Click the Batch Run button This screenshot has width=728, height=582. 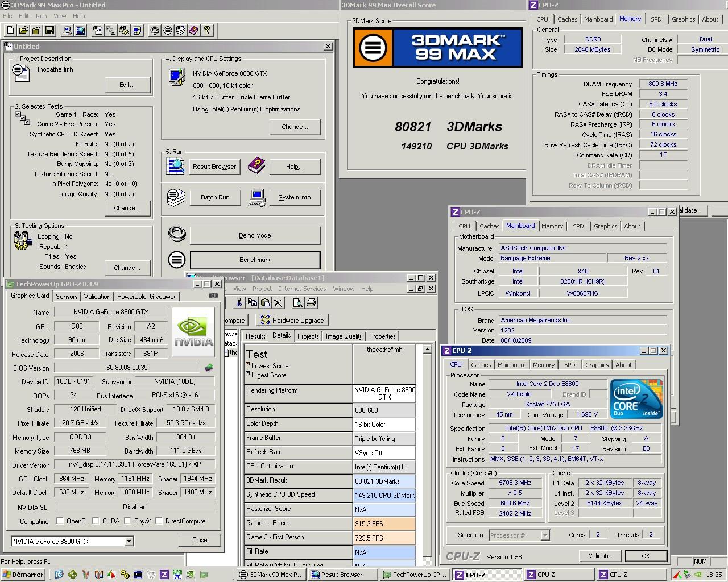coord(214,197)
